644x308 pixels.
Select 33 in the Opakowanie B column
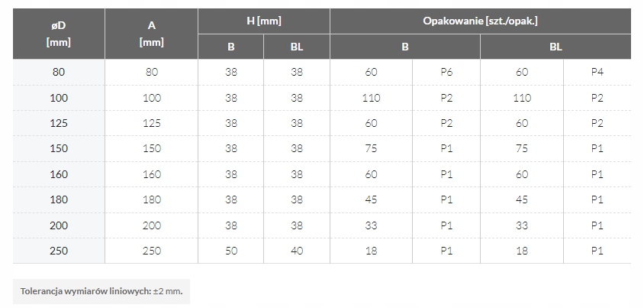(x=372, y=225)
